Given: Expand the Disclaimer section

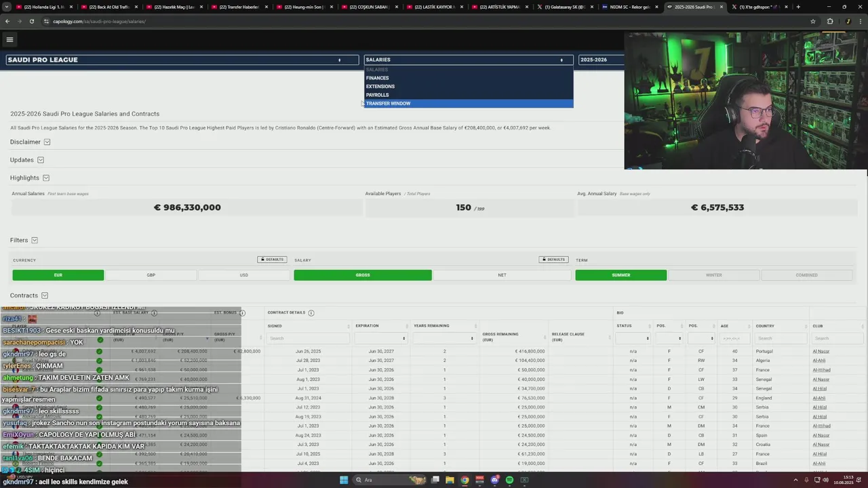Looking at the screenshot, I should (47, 142).
